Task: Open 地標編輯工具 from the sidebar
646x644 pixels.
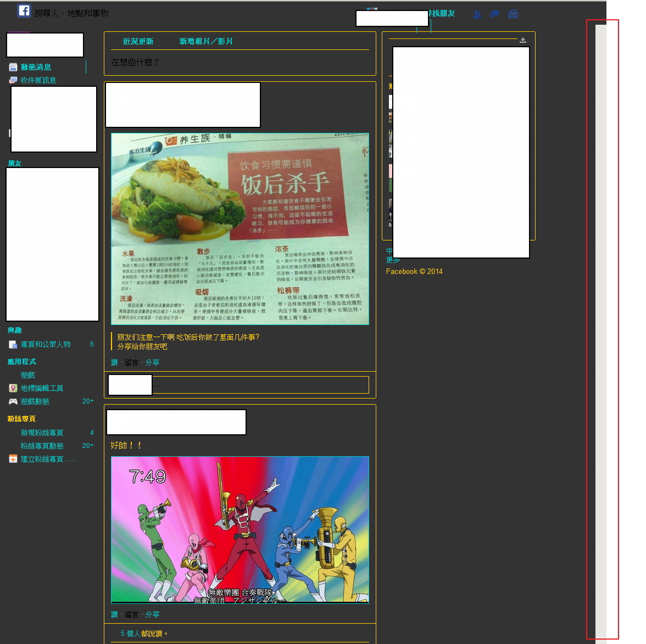Action: coord(42,388)
